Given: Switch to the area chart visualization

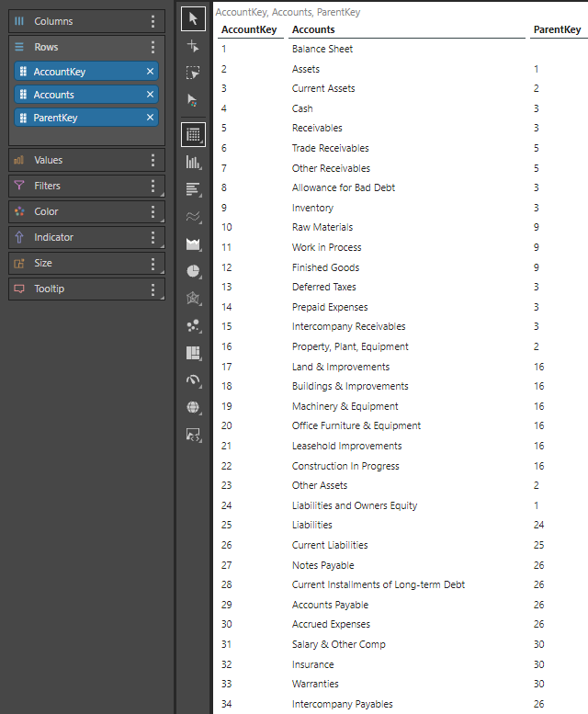Looking at the screenshot, I should click(193, 244).
